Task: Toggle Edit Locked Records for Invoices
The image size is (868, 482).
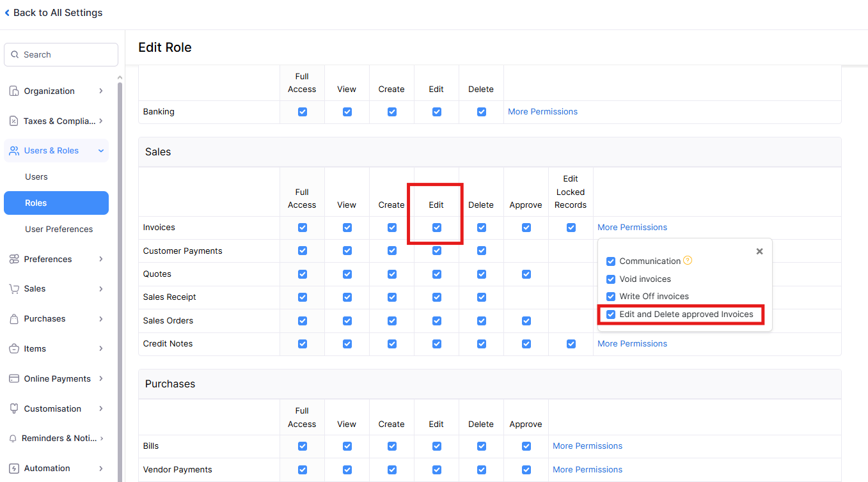Action: pyautogui.click(x=571, y=228)
